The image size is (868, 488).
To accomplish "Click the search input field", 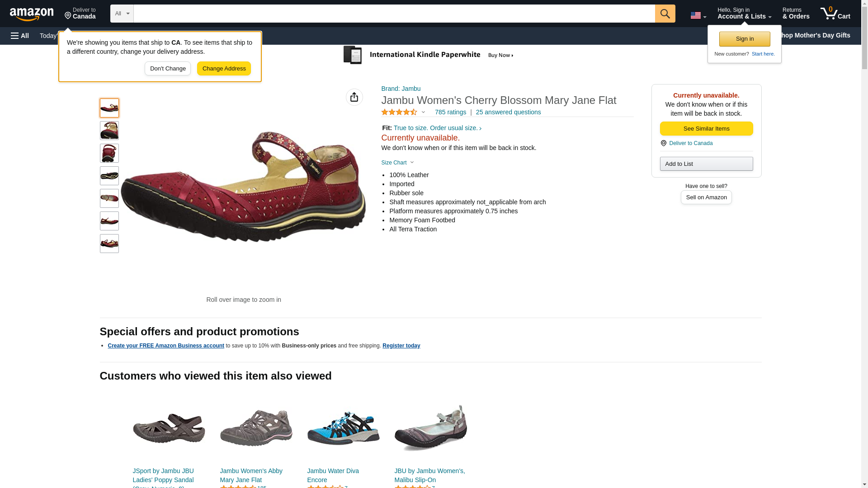I will pos(394,14).
